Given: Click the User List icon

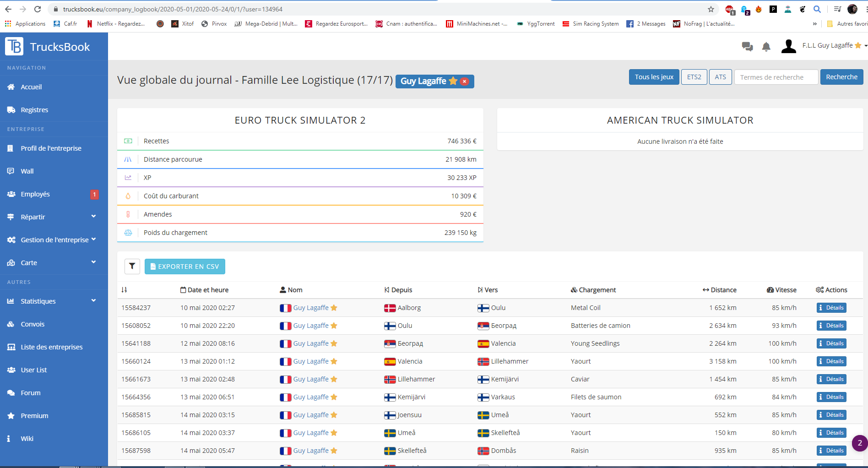Looking at the screenshot, I should (x=11, y=370).
